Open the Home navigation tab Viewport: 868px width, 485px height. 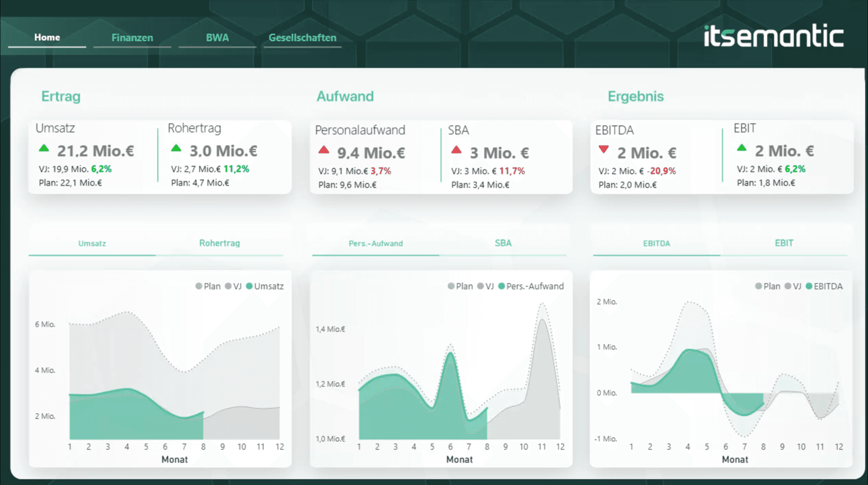click(47, 37)
